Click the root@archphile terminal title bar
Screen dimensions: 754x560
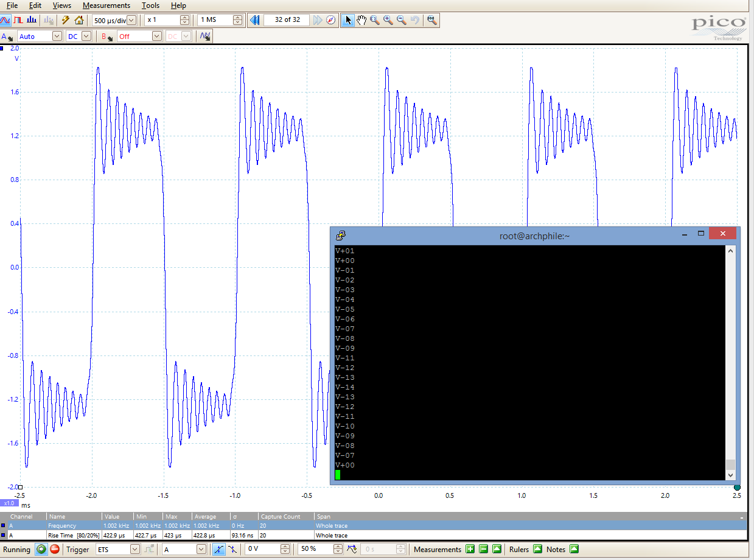click(534, 236)
